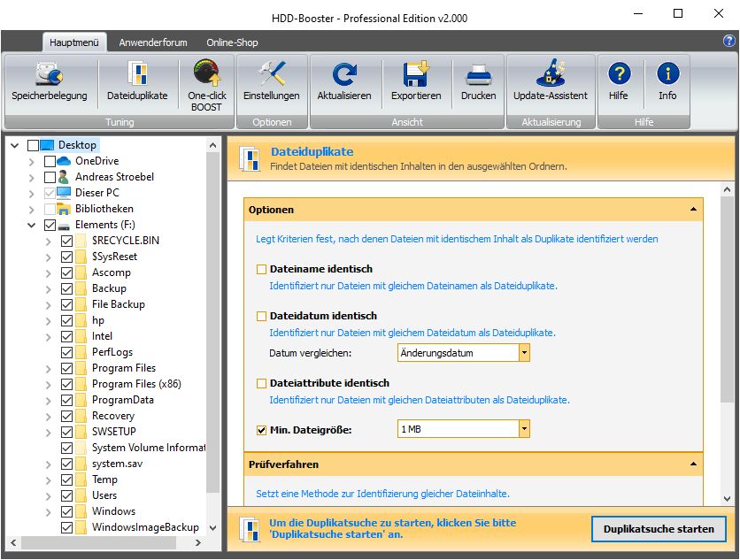Screen dimensions: 740x560
Task: Collapse the Optionen section
Action: pyautogui.click(x=693, y=210)
